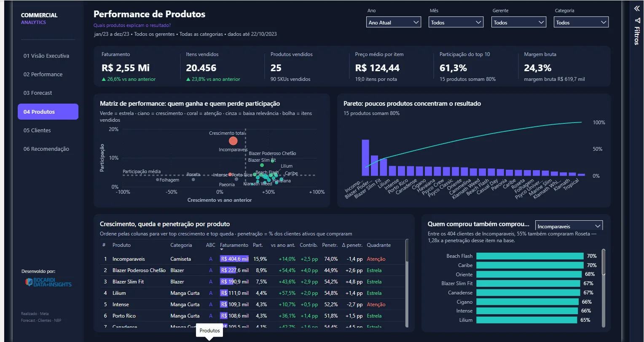Click the Atenção quadrant cell for Intense
This screenshot has width=644, height=342.
376,304
